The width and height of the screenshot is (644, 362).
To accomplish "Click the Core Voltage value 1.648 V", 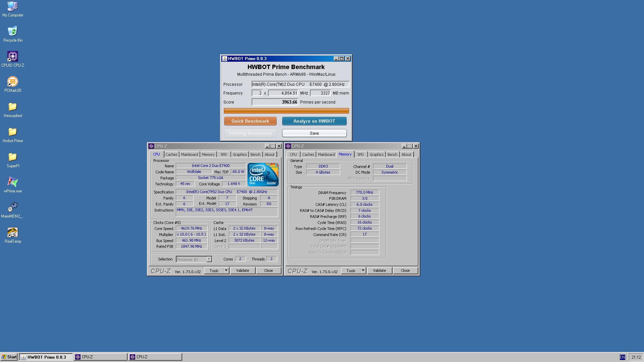I will point(234,184).
